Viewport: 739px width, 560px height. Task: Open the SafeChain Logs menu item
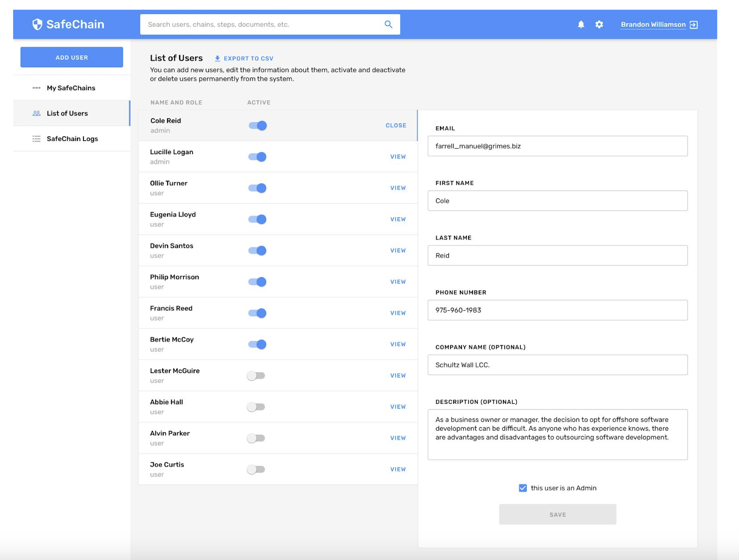(72, 139)
